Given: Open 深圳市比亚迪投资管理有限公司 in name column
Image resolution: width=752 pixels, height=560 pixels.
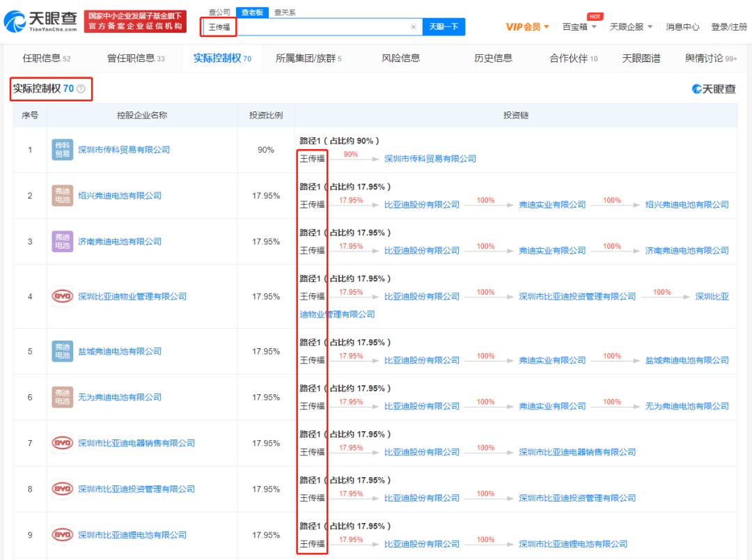Looking at the screenshot, I should [x=136, y=489].
